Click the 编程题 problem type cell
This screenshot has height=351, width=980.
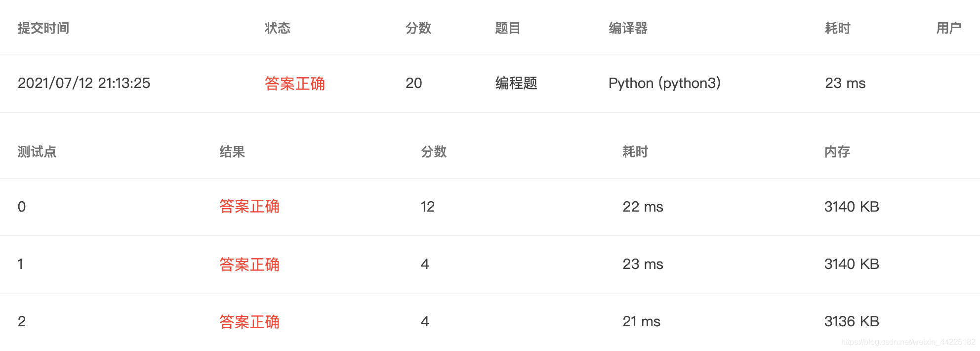tap(516, 83)
